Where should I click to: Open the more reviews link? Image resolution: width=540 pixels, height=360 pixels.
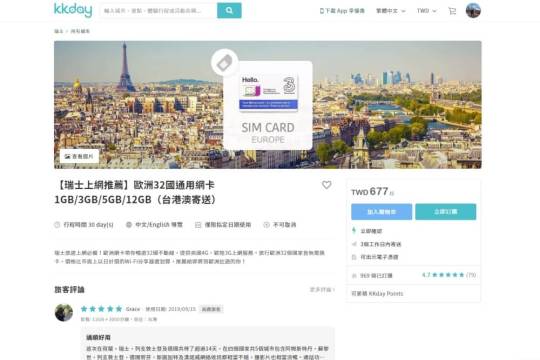[322, 290]
